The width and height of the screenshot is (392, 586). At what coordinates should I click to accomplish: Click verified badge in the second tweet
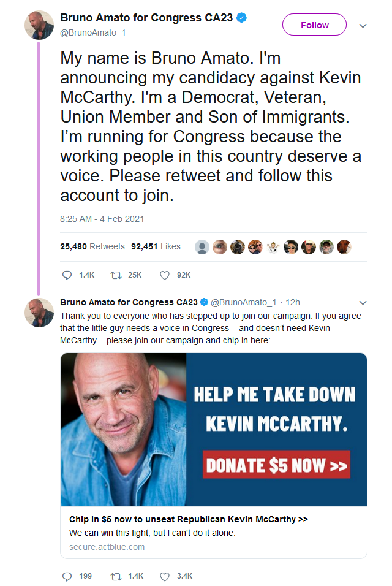point(204,302)
